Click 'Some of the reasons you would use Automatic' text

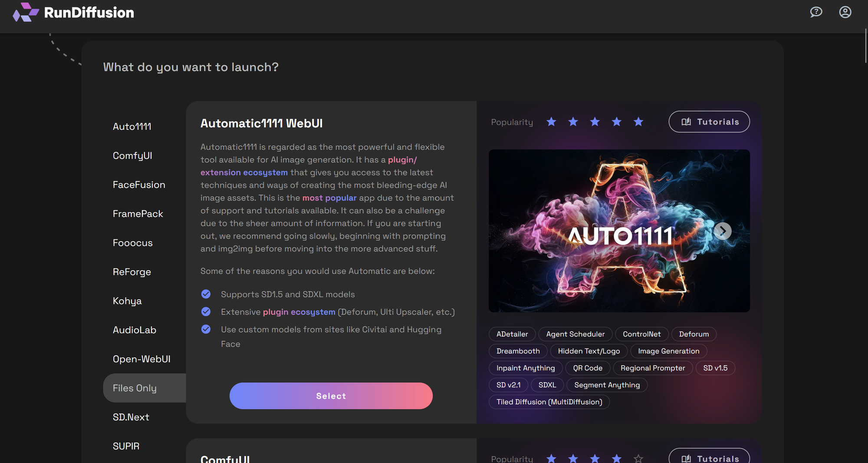[x=318, y=271]
